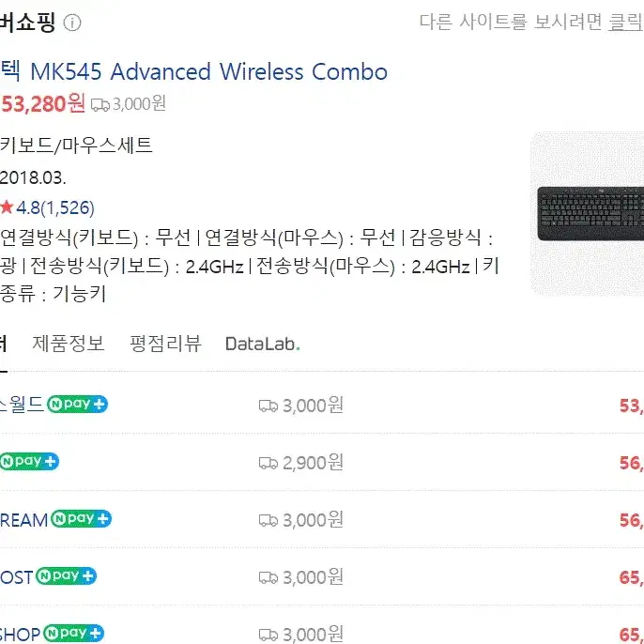Switch to the 제품정보 tab
Image resolution: width=644 pixels, height=644 pixels.
point(69,344)
